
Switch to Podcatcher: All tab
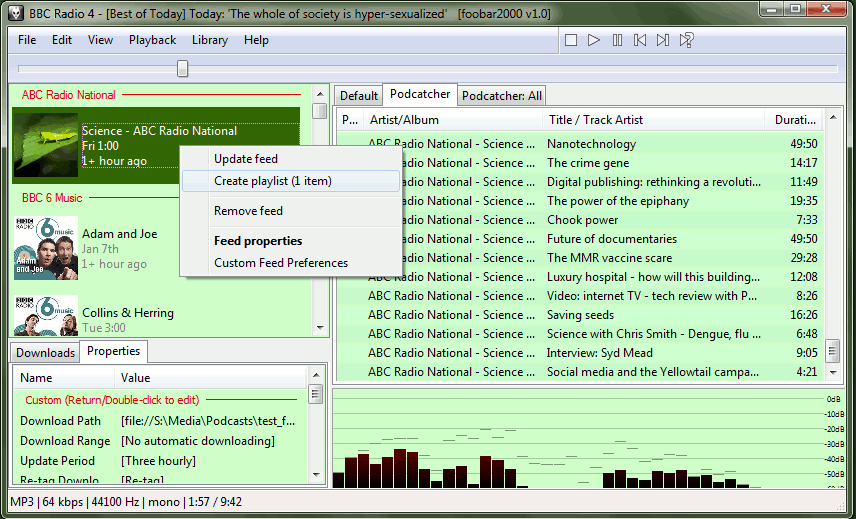pos(502,96)
